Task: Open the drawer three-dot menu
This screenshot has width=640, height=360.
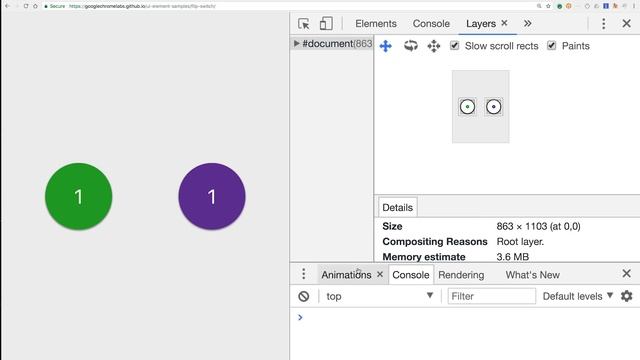Action: tap(304, 273)
